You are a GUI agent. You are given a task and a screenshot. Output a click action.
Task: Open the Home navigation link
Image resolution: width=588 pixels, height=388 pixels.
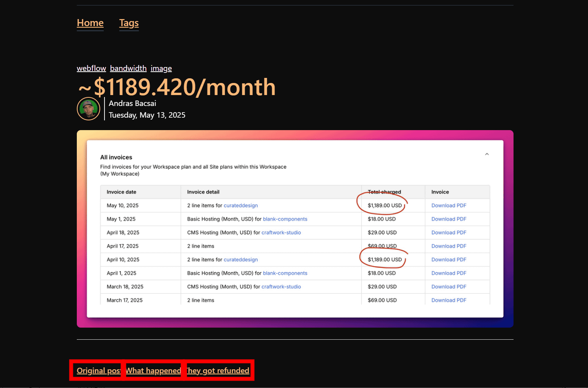(x=90, y=23)
